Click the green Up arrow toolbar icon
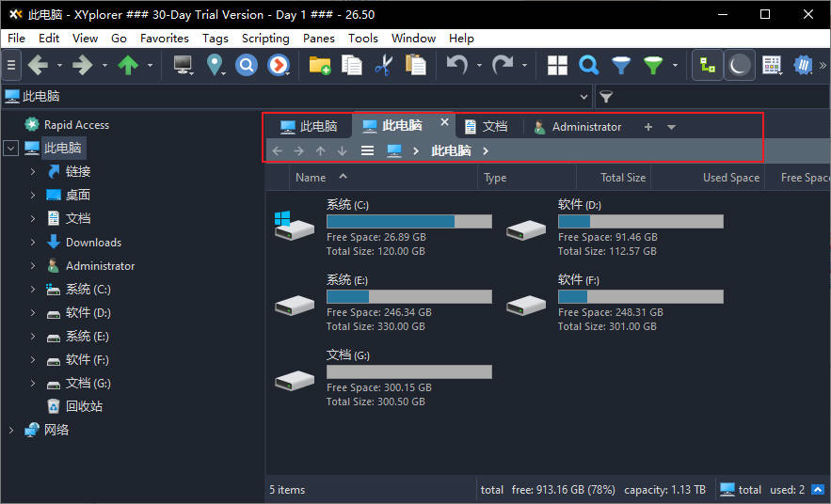Viewport: 831px width, 504px height. pos(128,65)
